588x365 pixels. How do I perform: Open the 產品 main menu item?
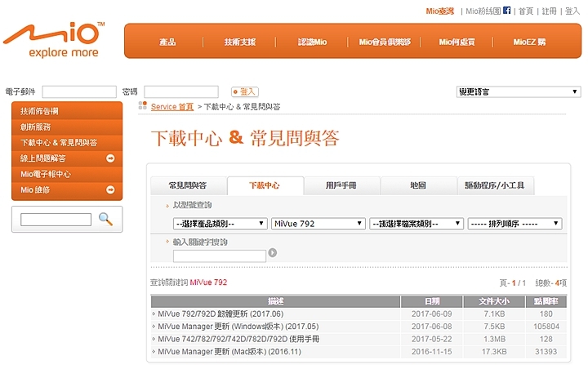pos(167,42)
